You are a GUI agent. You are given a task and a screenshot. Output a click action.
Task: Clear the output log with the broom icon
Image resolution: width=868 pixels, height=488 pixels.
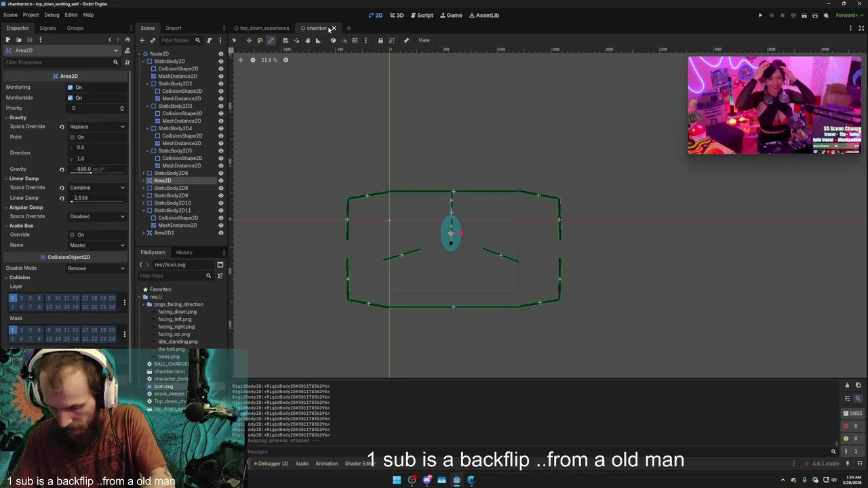847,385
